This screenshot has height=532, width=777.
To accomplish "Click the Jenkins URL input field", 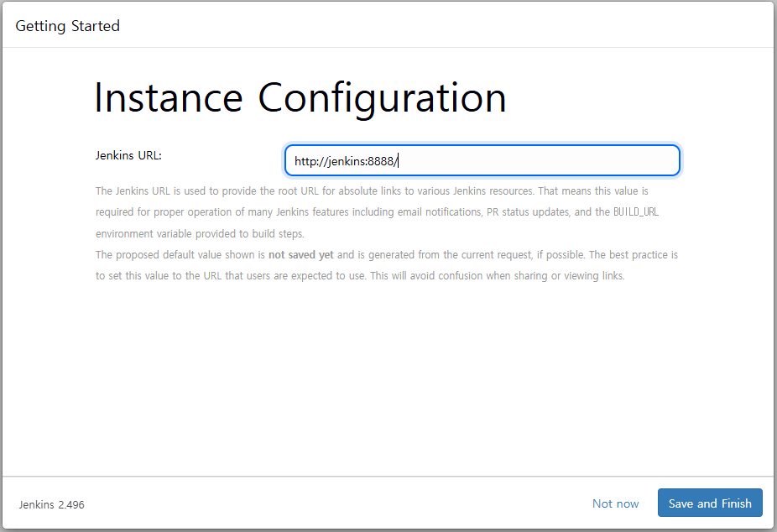I will click(482, 160).
